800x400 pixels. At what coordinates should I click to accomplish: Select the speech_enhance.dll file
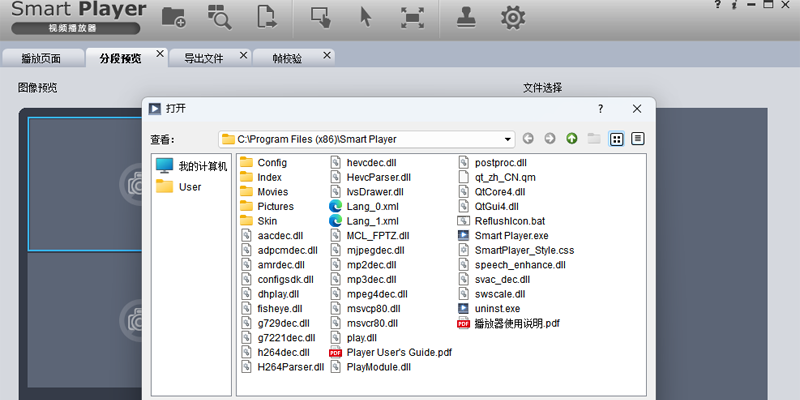pos(512,265)
